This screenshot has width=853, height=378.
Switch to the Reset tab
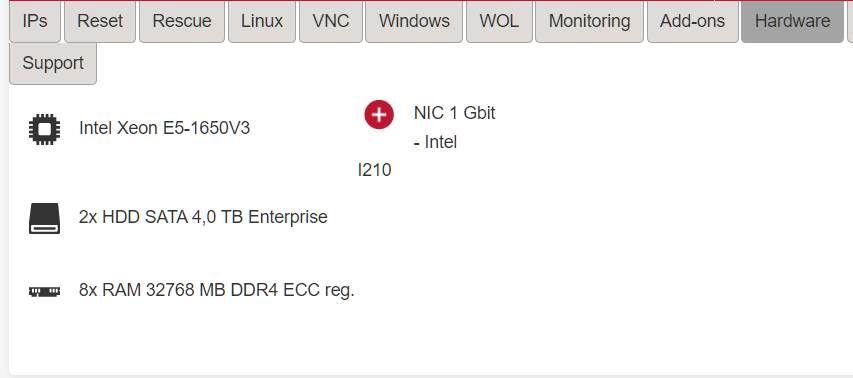coord(100,21)
